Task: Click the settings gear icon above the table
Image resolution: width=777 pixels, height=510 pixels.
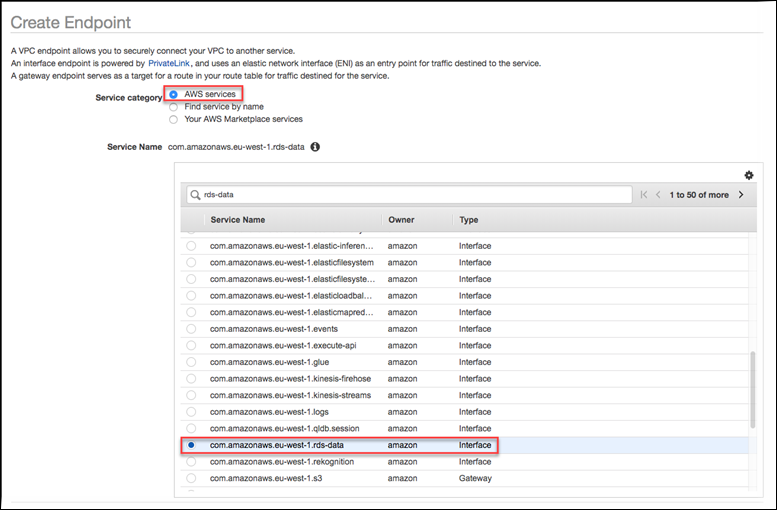Action: point(749,175)
